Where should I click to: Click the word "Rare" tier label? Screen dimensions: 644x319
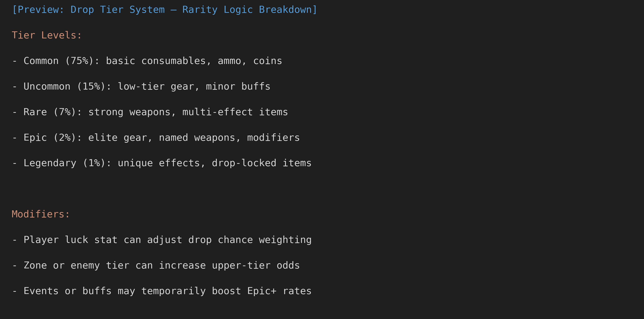[35, 112]
